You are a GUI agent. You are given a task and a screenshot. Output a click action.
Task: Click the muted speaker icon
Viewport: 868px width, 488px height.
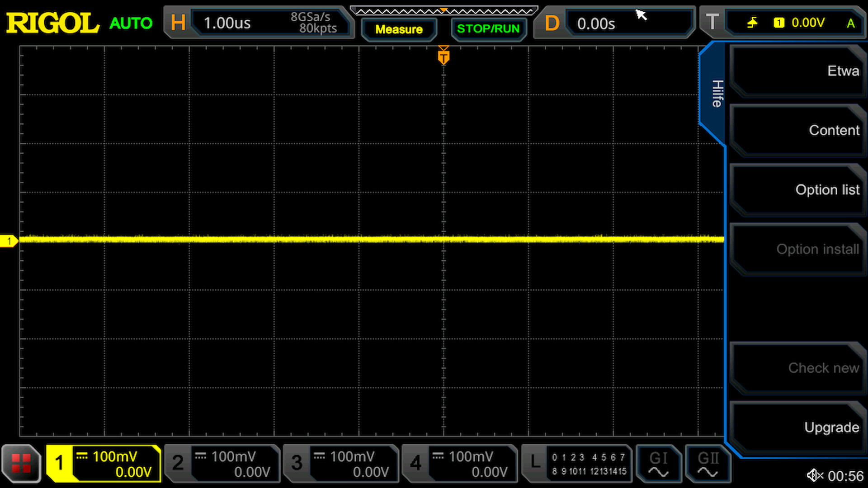tap(815, 475)
